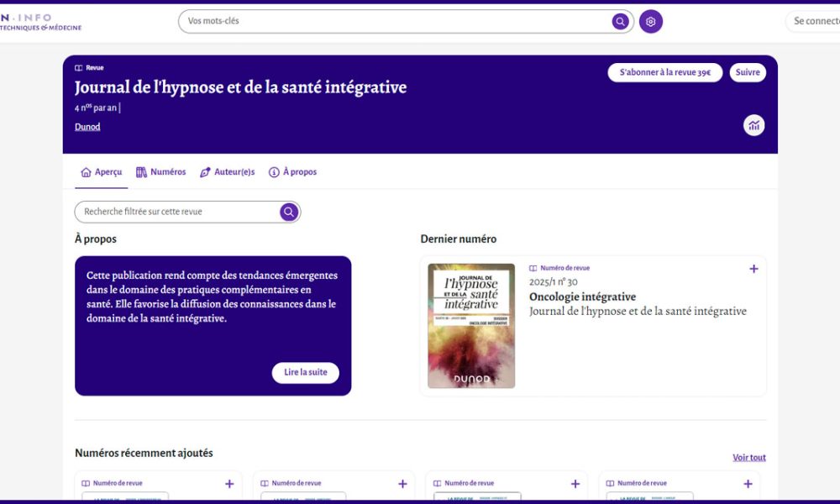Image resolution: width=840 pixels, height=504 pixels.
Task: Click the search magnifier in the top bar
Action: click(x=620, y=21)
